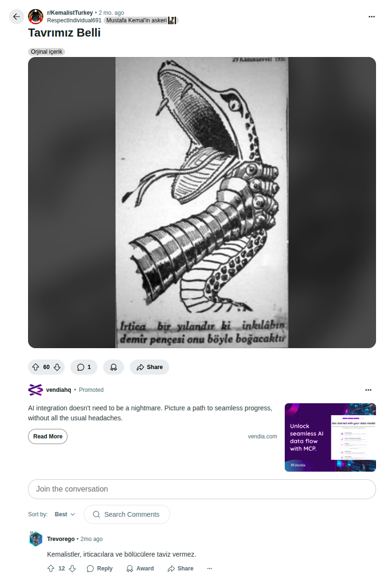Downvote the Tavrımız Belli post
This screenshot has height=588, width=386.
[x=57, y=367]
